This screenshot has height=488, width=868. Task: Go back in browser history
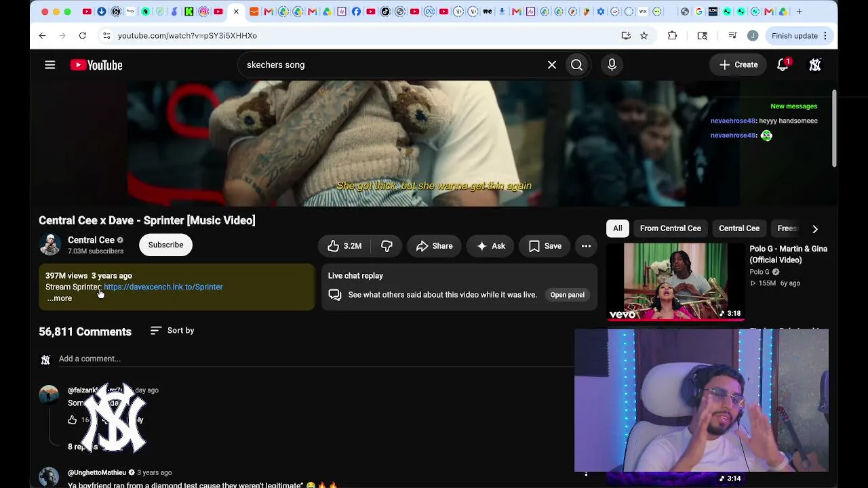[42, 35]
